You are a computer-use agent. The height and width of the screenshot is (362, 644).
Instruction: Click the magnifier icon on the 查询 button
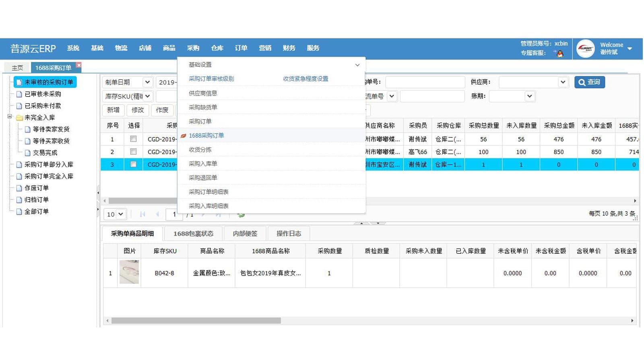coord(581,82)
